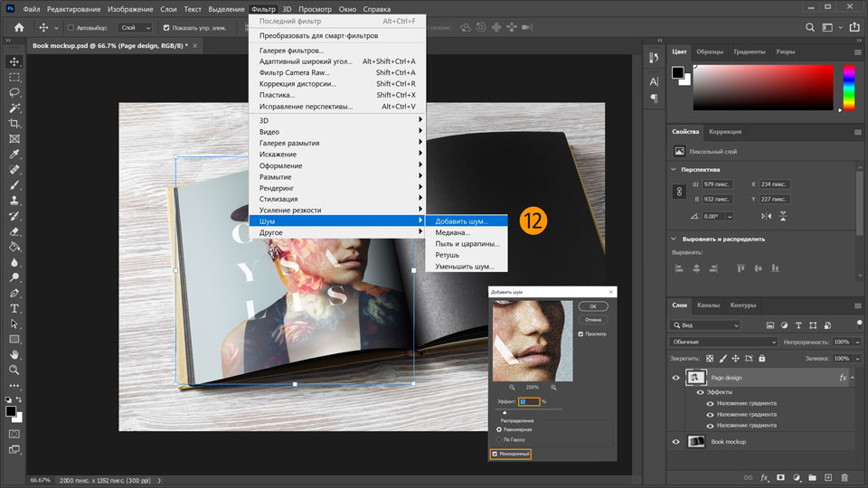Select the Pen tool
This screenshot has width=868, height=488.
14,293
